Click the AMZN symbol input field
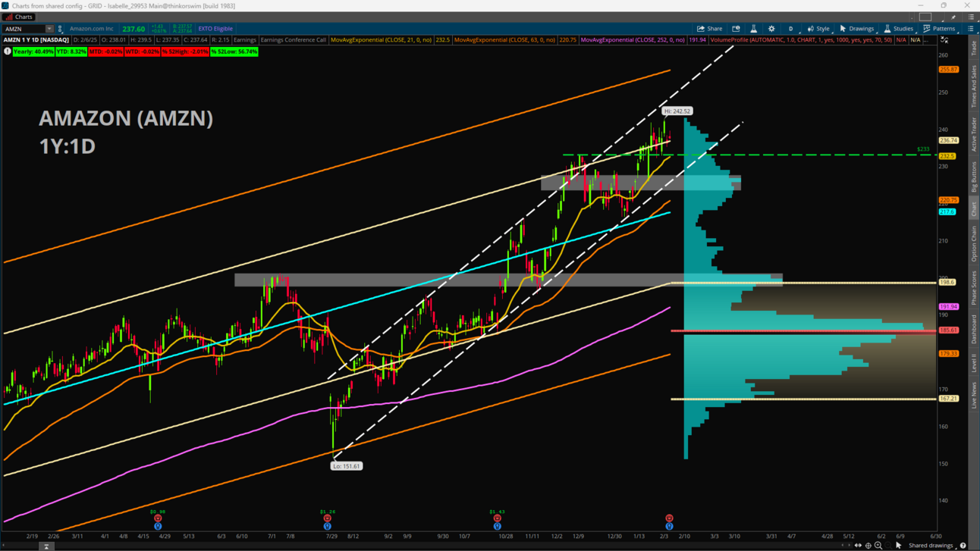 pyautogui.click(x=24, y=29)
